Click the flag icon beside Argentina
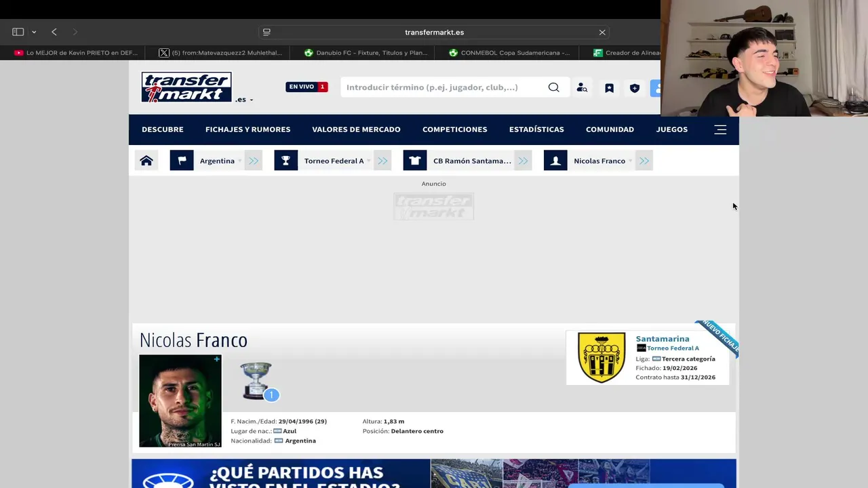This screenshot has height=488, width=868. click(182, 161)
